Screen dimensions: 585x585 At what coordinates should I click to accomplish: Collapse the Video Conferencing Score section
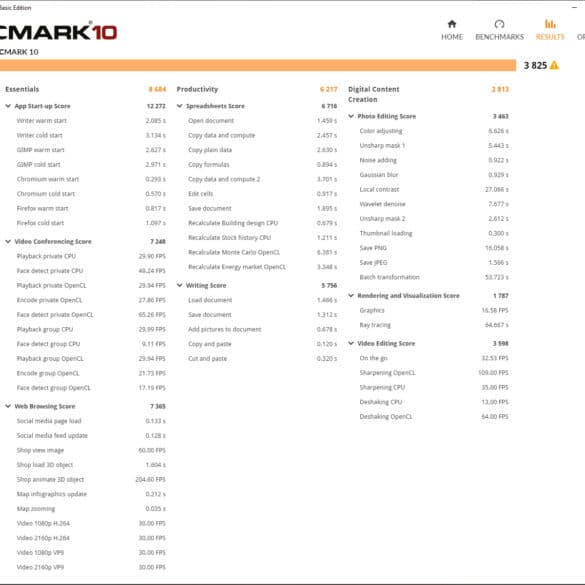(8, 241)
